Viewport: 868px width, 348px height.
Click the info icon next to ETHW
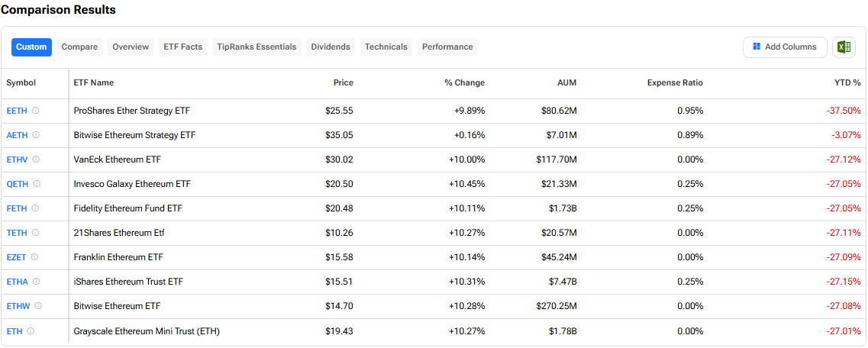tap(38, 306)
